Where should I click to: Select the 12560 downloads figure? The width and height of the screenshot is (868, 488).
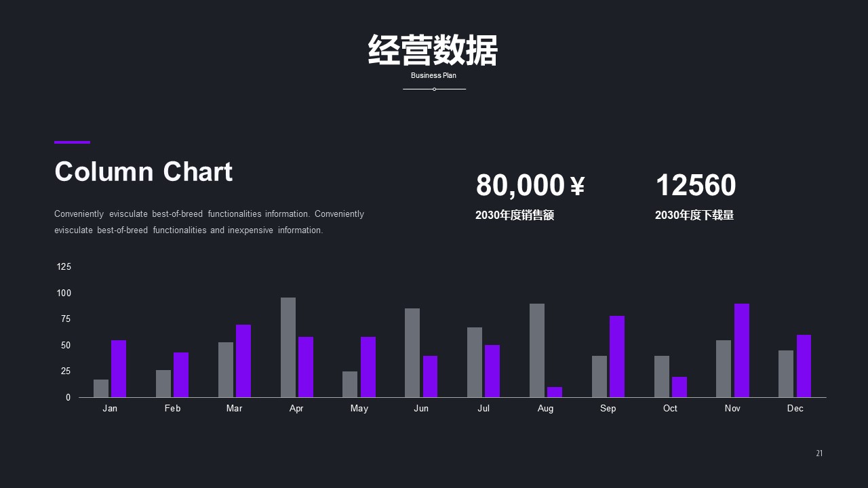[x=696, y=185]
